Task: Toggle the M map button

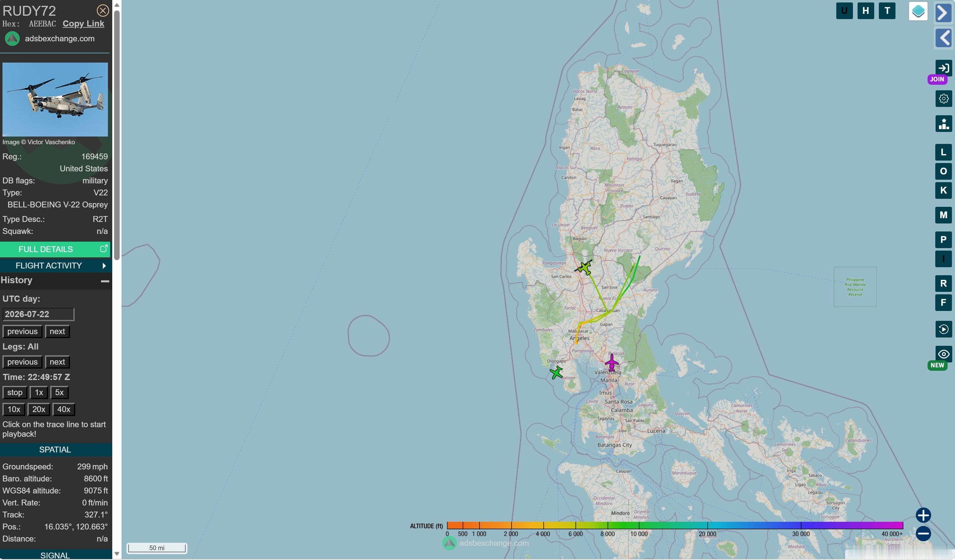Action: (944, 215)
